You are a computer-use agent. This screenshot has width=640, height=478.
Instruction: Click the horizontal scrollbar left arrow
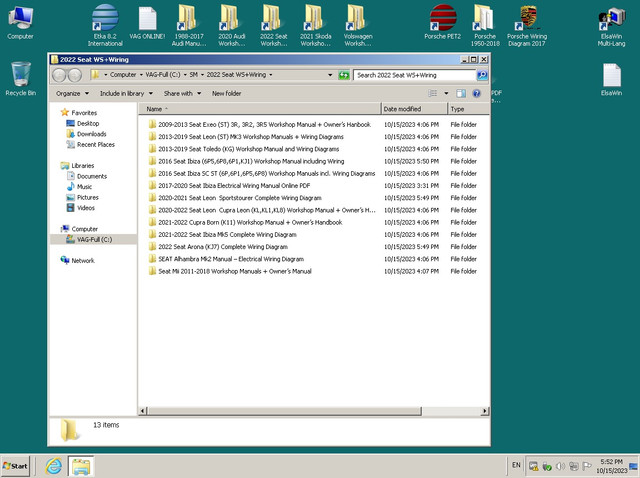pyautogui.click(x=143, y=411)
